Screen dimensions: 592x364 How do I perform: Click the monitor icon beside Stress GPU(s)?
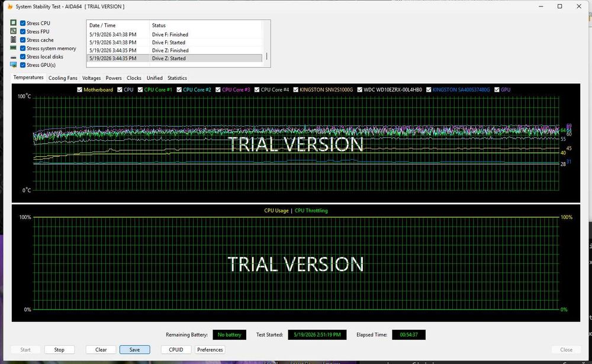(13, 65)
